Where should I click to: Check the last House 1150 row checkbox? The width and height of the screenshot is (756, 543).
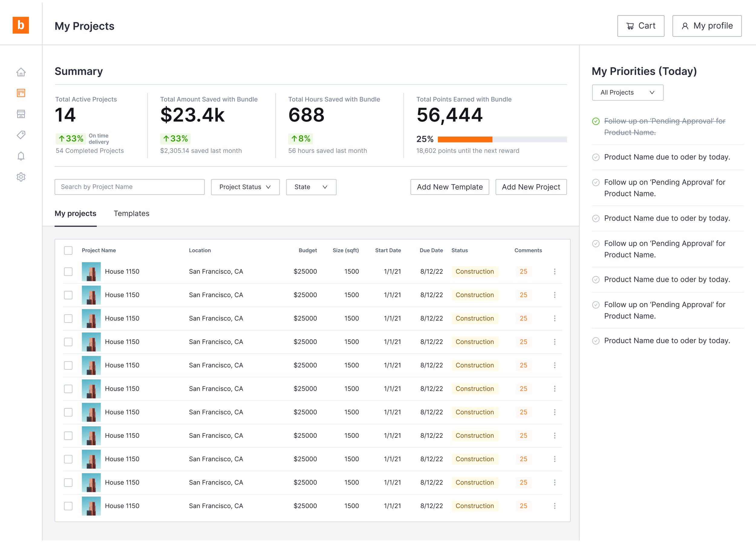point(68,506)
